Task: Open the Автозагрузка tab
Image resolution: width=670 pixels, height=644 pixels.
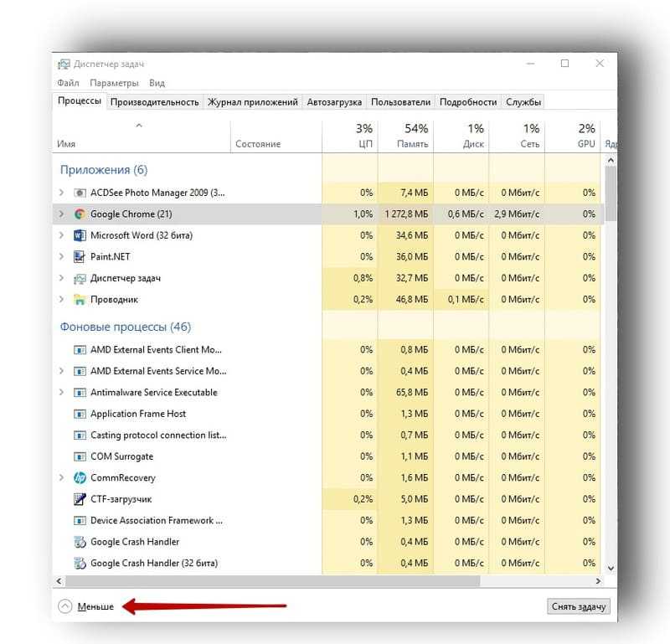Action: [334, 102]
